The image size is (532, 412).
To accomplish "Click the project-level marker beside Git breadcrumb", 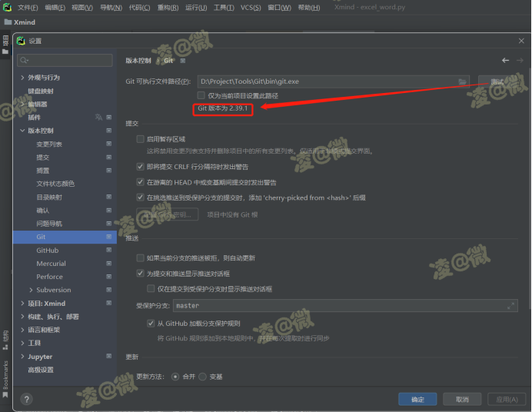I will [183, 61].
